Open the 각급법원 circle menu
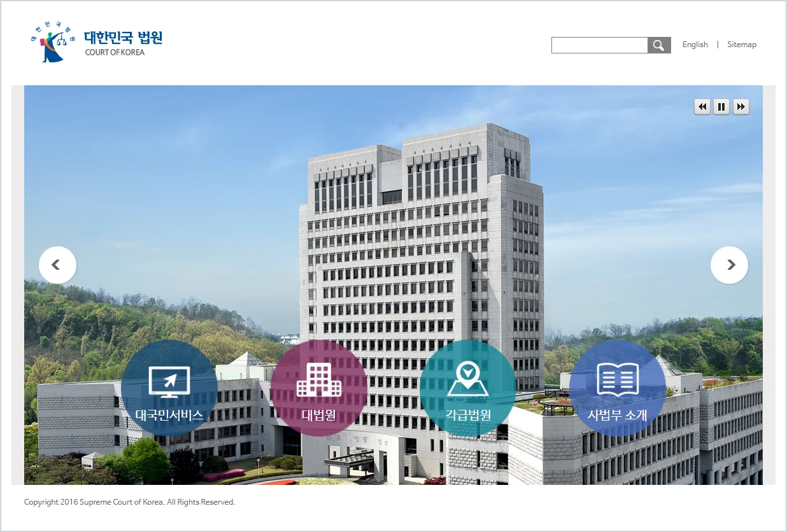Image resolution: width=787 pixels, height=532 pixels. (468, 388)
